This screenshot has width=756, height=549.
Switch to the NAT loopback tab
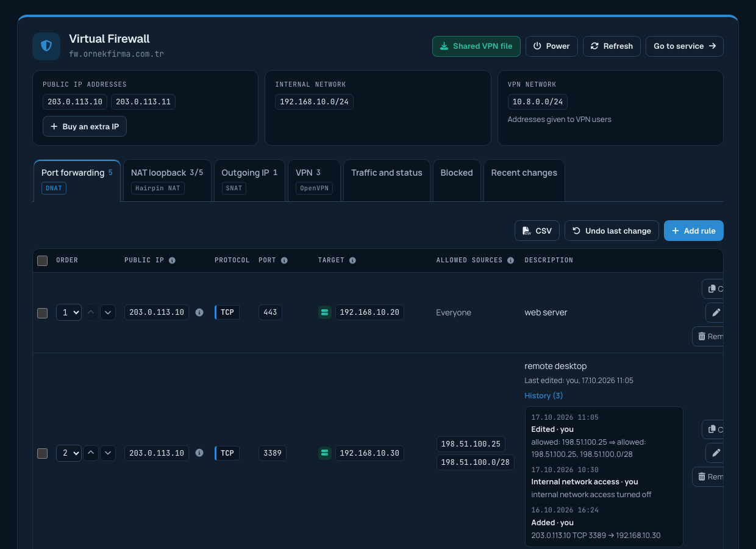(167, 180)
